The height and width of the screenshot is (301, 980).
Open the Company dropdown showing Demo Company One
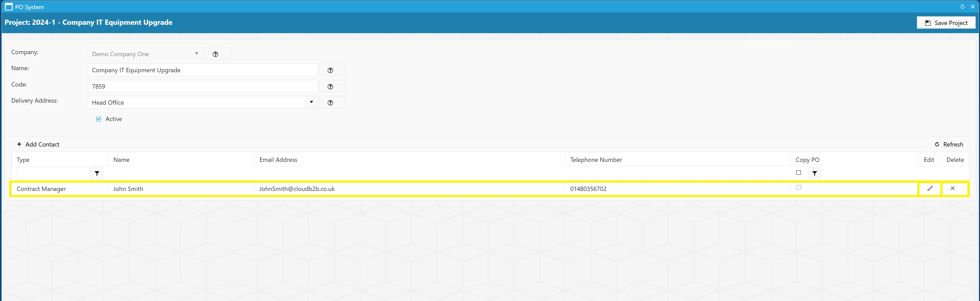145,54
